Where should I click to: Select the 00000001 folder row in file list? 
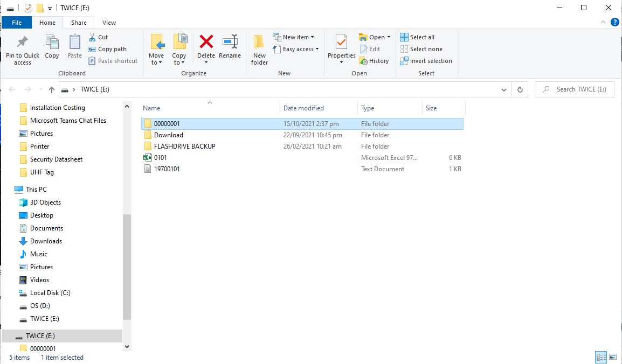pyautogui.click(x=302, y=124)
